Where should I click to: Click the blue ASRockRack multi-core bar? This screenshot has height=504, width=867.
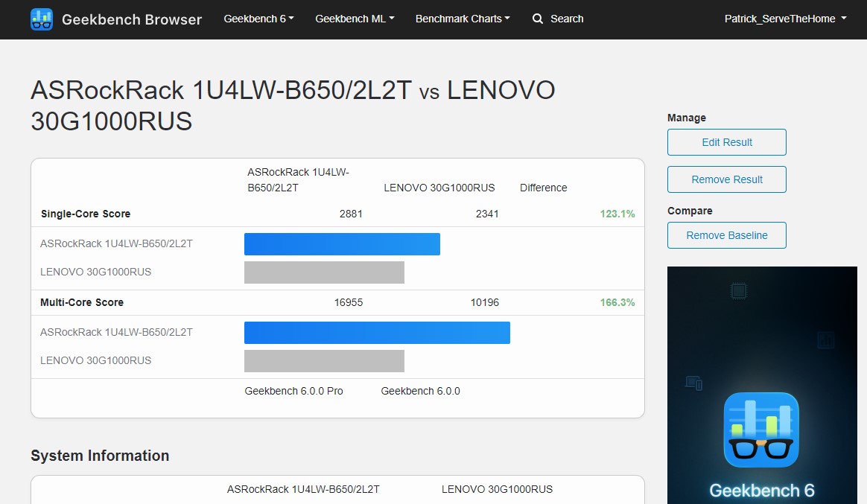(x=377, y=333)
